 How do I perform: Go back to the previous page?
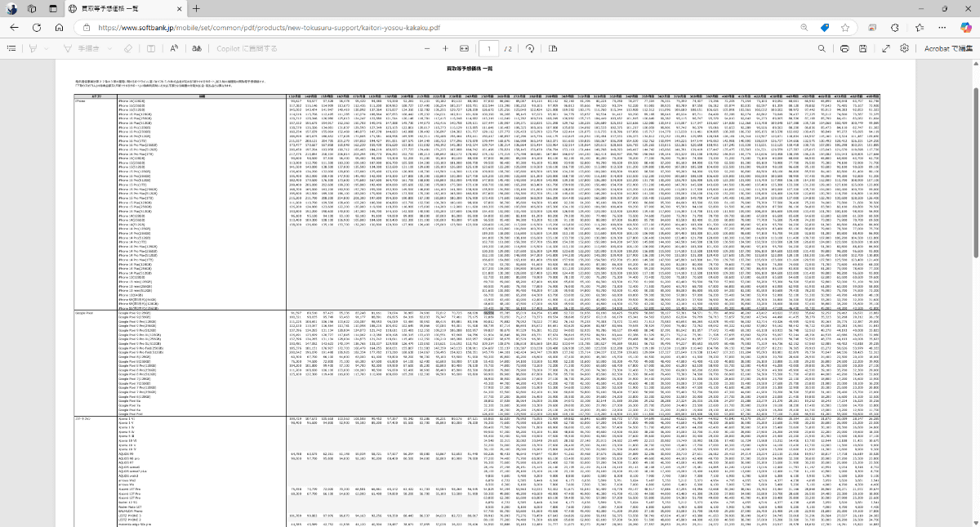[15, 27]
